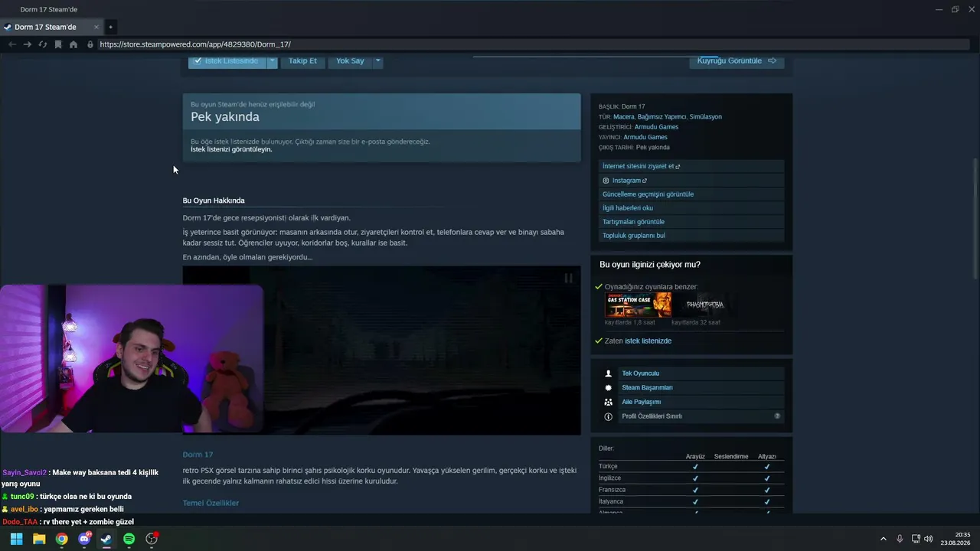This screenshot has height=551, width=980.
Task: Open Discord from the taskbar
Action: click(x=84, y=539)
